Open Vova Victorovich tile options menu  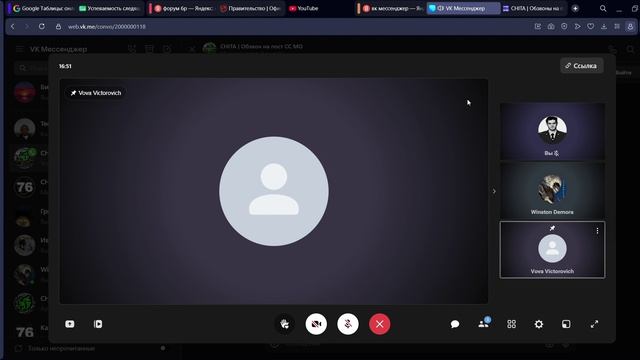coord(597,231)
